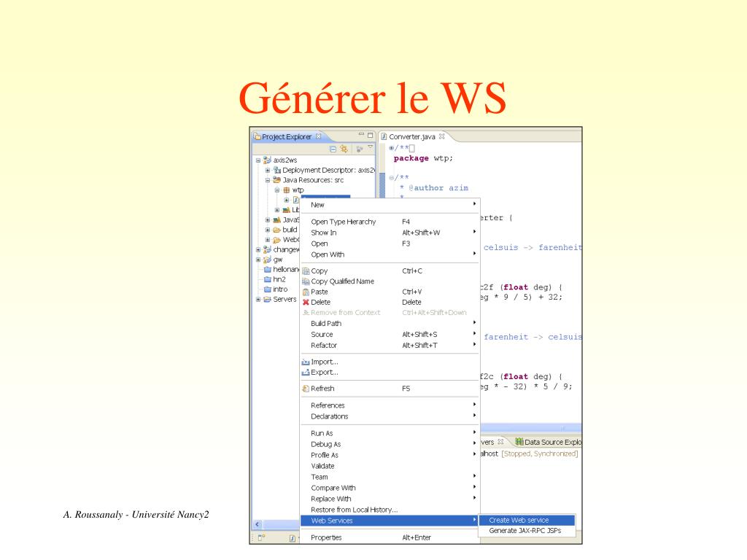This screenshot has width=747, height=560.
Task: Click Export icon in context menu
Action: [306, 373]
